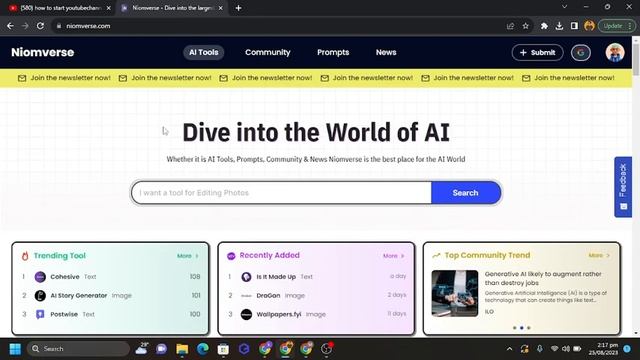
Task: Open Microsoft Edge from the taskbar
Action: click(x=202, y=349)
